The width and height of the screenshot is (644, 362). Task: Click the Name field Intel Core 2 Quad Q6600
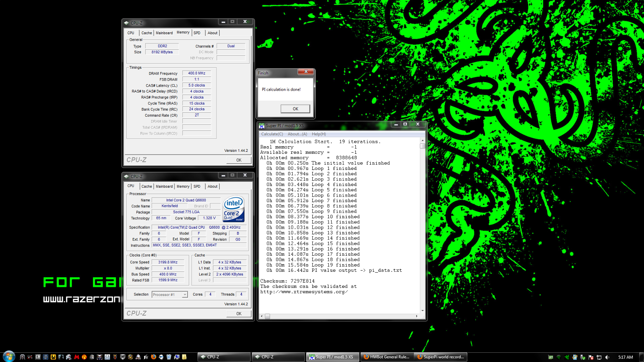[186, 200]
